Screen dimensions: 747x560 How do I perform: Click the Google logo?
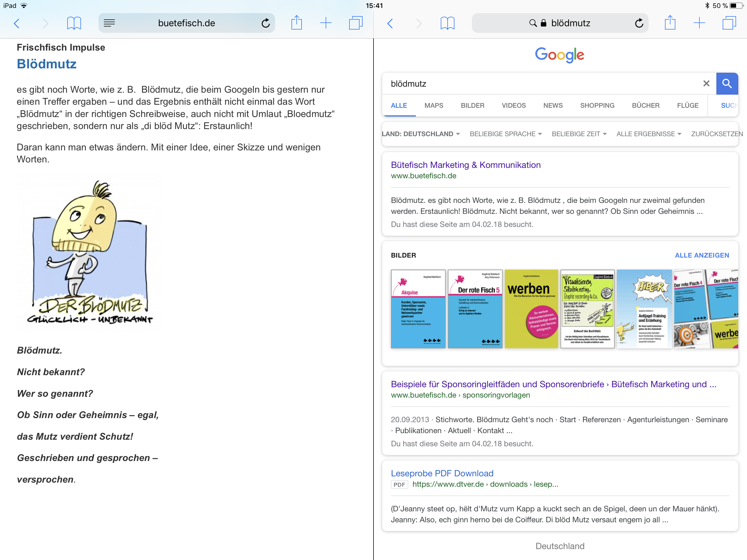coord(560,55)
